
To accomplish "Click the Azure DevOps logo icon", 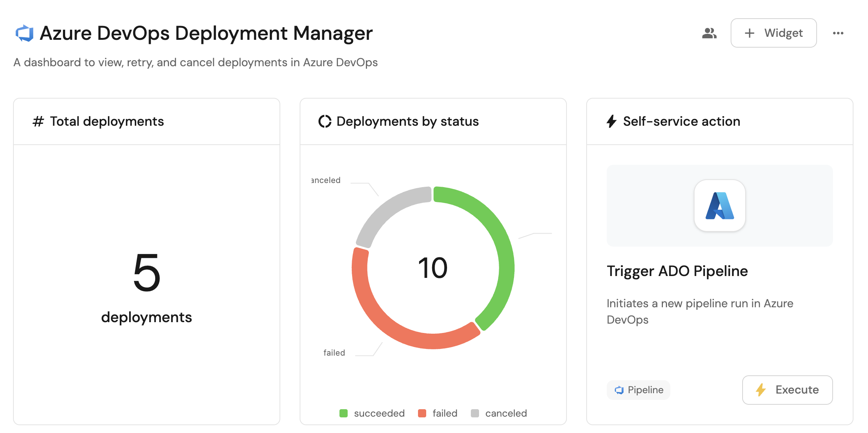I will coord(25,33).
